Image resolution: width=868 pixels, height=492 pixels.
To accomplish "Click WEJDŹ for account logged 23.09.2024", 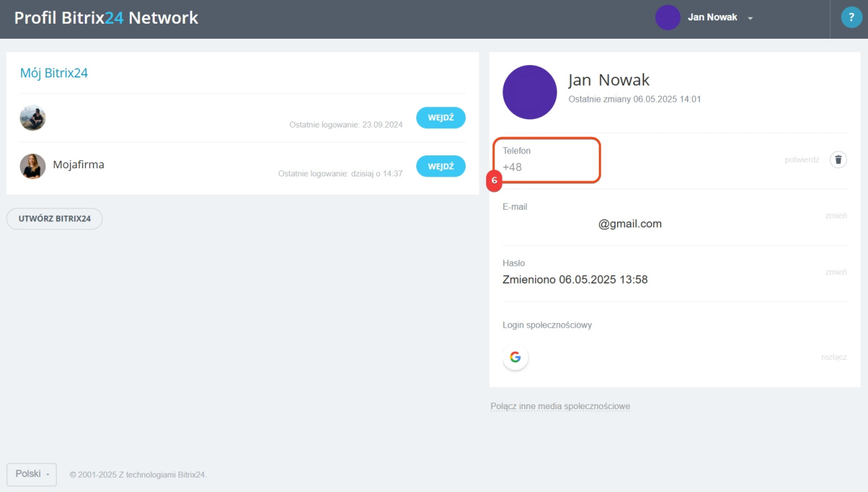I will tap(441, 117).
